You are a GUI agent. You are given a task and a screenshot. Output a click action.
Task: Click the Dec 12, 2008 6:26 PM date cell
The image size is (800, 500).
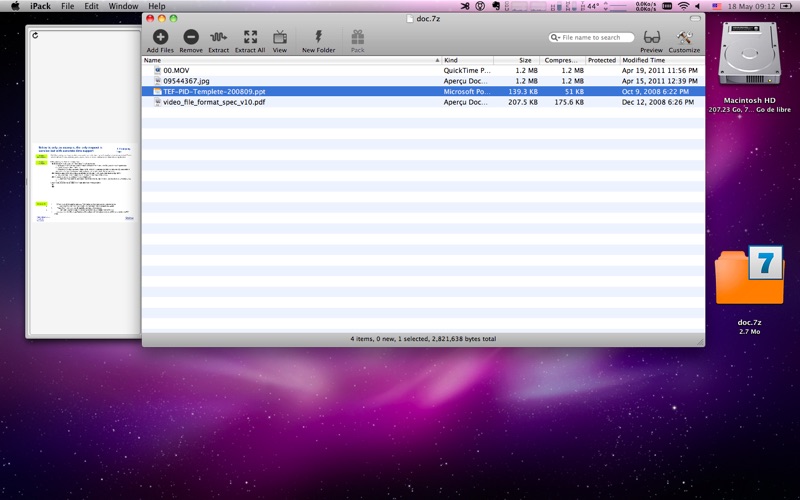tap(658, 102)
